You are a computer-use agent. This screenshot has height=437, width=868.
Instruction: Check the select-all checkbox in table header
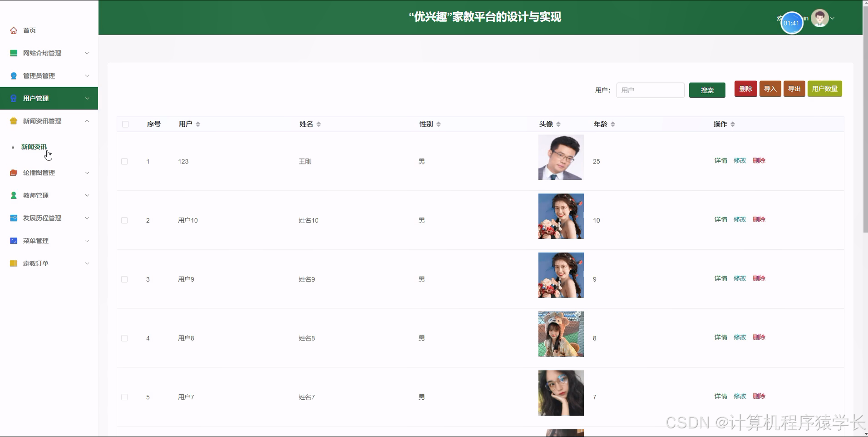[x=125, y=124]
